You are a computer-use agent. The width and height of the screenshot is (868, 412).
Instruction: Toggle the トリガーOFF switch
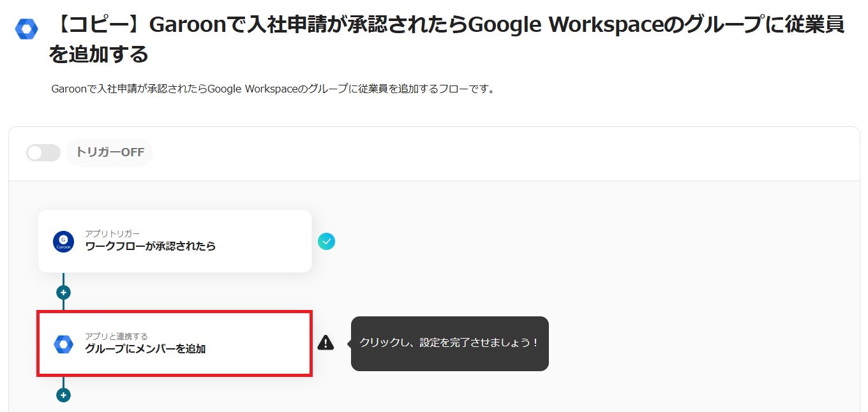click(x=43, y=152)
